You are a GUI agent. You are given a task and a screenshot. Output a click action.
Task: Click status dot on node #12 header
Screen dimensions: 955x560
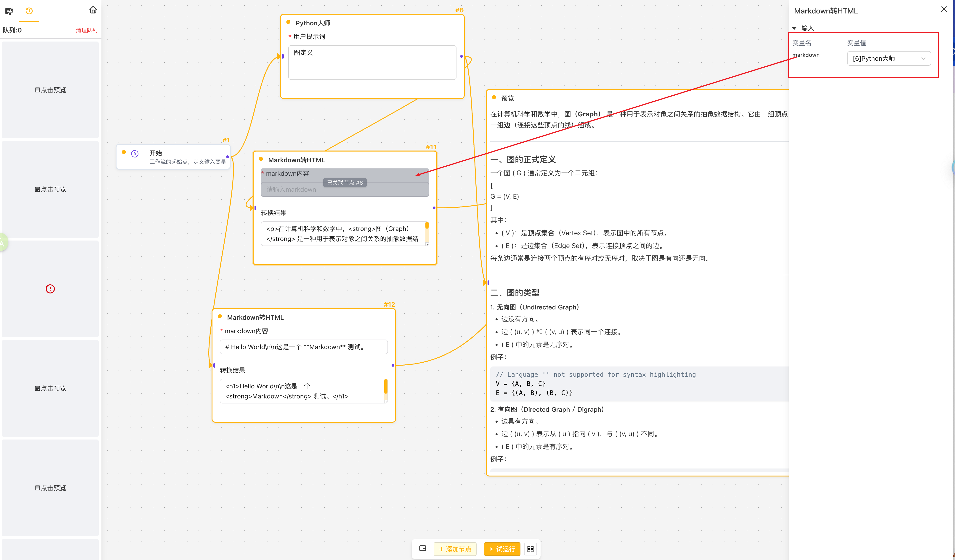coord(220,317)
